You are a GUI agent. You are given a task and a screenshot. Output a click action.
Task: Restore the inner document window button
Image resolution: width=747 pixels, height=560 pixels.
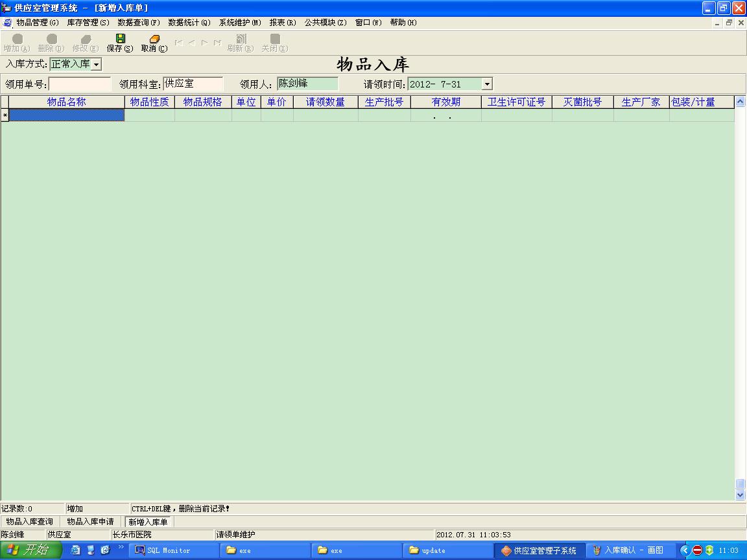pyautogui.click(x=729, y=23)
